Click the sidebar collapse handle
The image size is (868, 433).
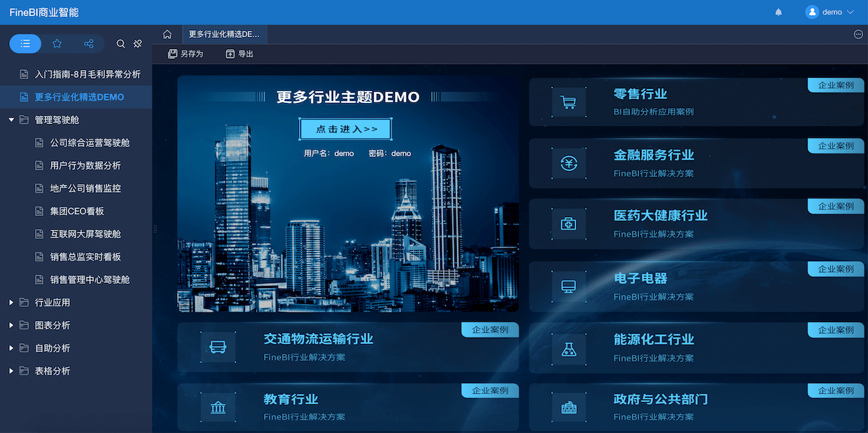(155, 228)
